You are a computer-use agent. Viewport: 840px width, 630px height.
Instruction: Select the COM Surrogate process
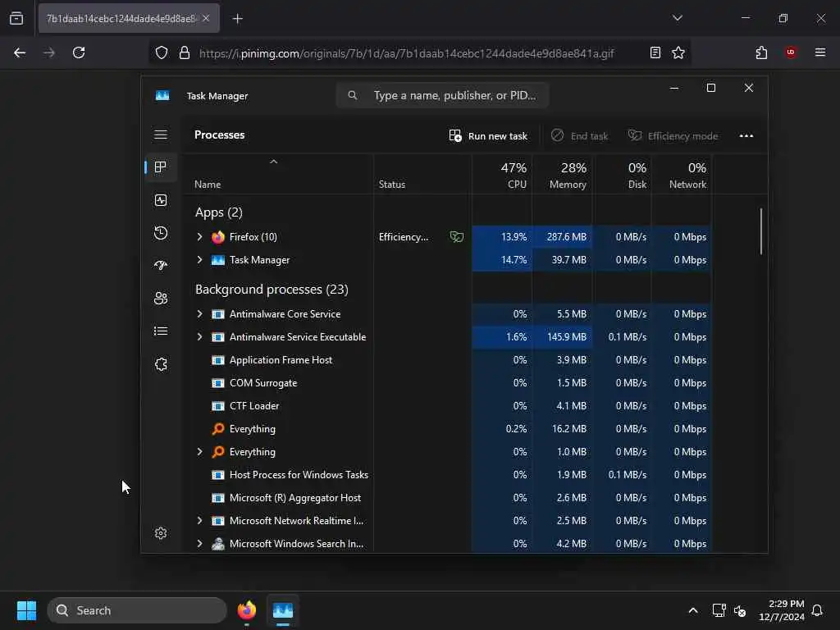click(x=447, y=383)
